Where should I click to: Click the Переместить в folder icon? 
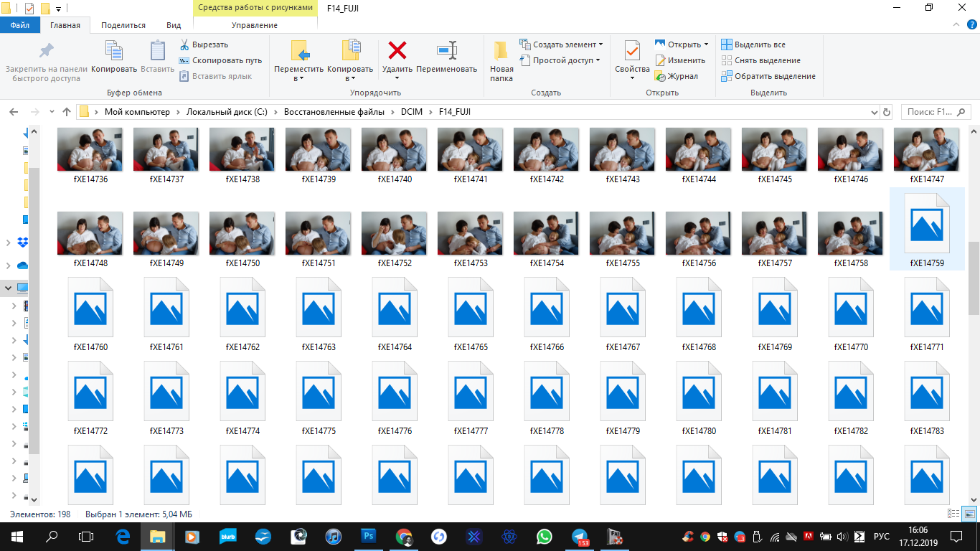(x=299, y=50)
